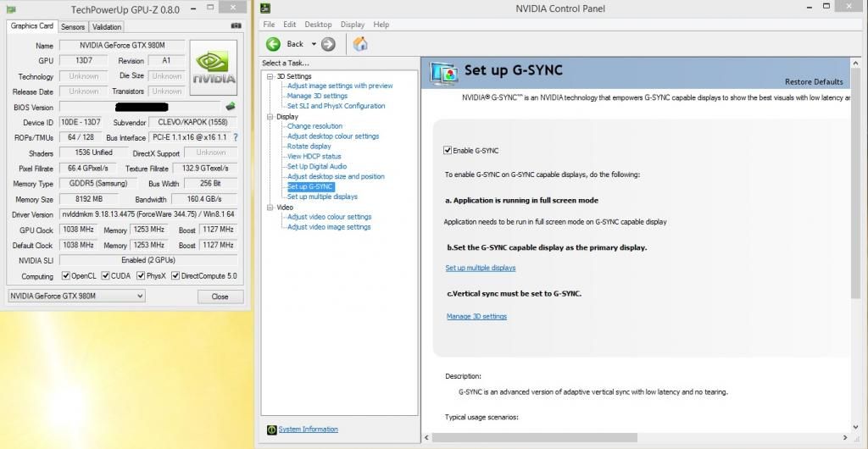Screen dimensions: 868x449
Task: Click the System Information icon
Action: [x=272, y=430]
